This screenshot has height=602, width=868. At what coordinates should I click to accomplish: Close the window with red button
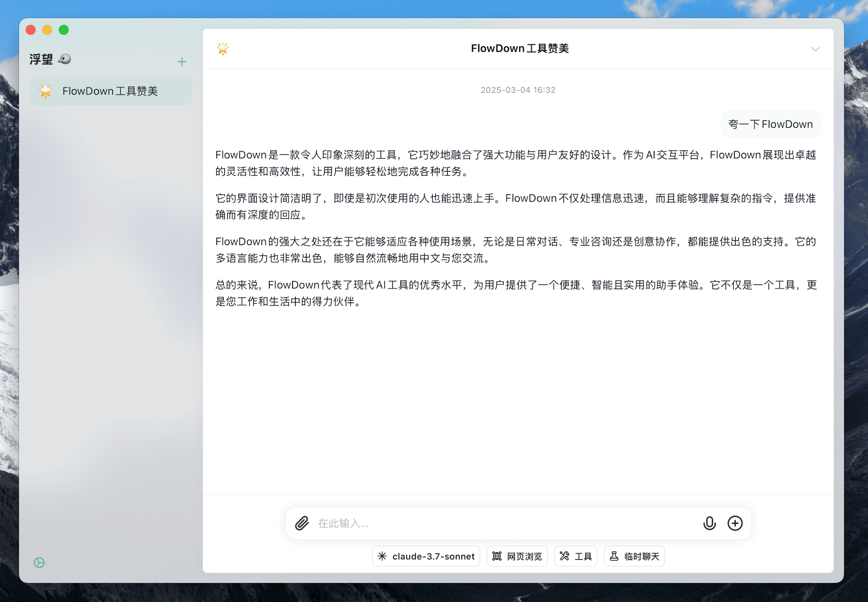(31, 30)
